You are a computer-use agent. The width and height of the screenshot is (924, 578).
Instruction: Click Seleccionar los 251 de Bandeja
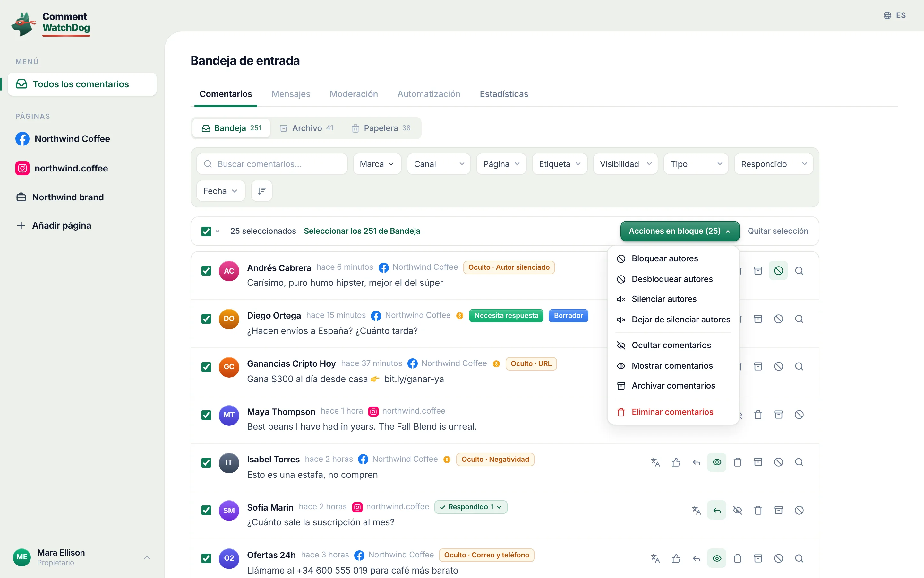362,231
